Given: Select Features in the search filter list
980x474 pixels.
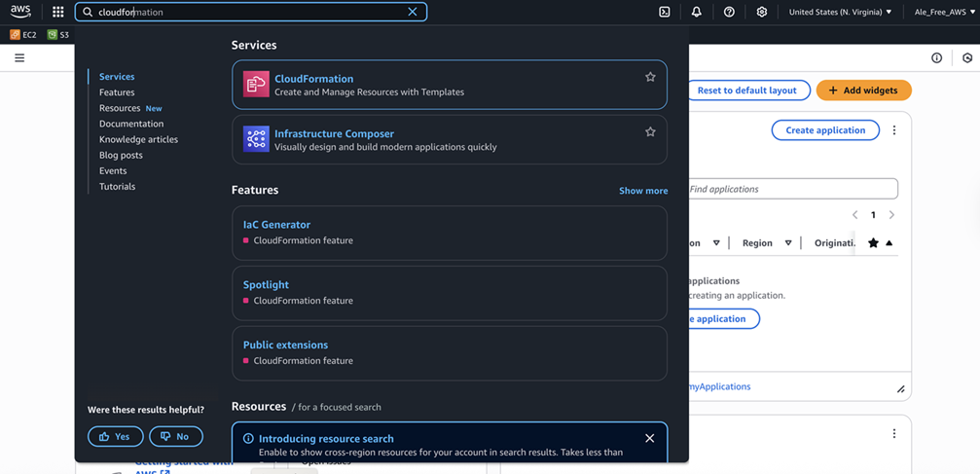Looking at the screenshot, I should (x=117, y=91).
